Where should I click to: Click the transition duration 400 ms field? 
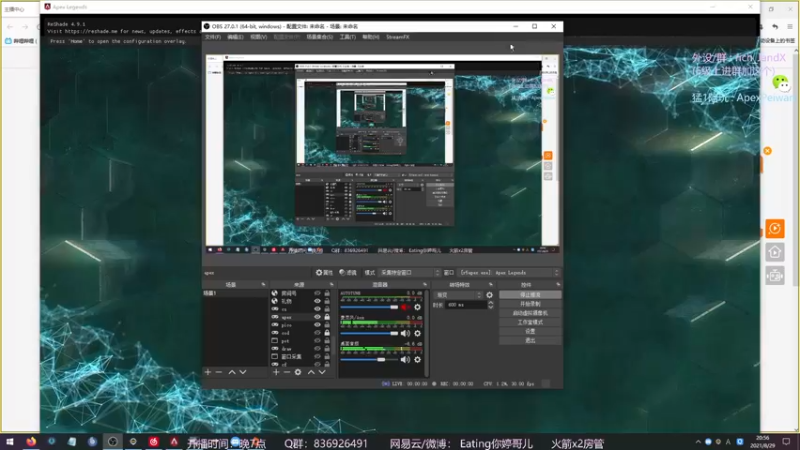(466, 305)
